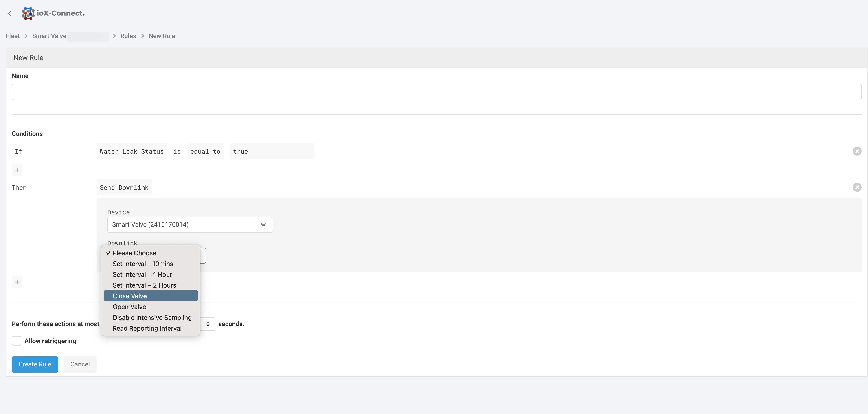This screenshot has height=414, width=868.
Task: Focus the rule Name input field
Action: (x=436, y=92)
